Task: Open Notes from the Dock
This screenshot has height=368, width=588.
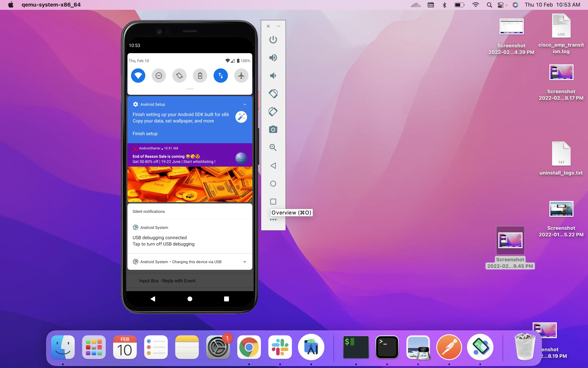Action: (x=187, y=347)
